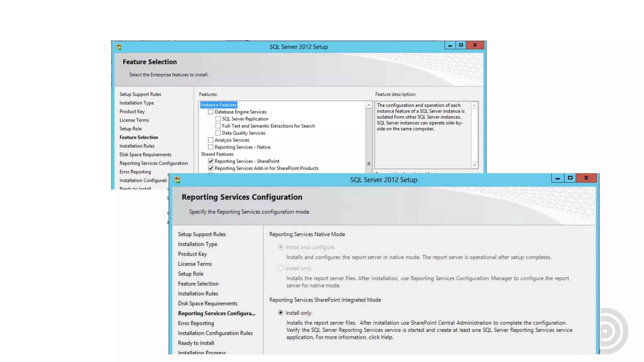Check the Database Engine Services checkbox
Viewport: 644px width, 362px height.
click(x=211, y=112)
